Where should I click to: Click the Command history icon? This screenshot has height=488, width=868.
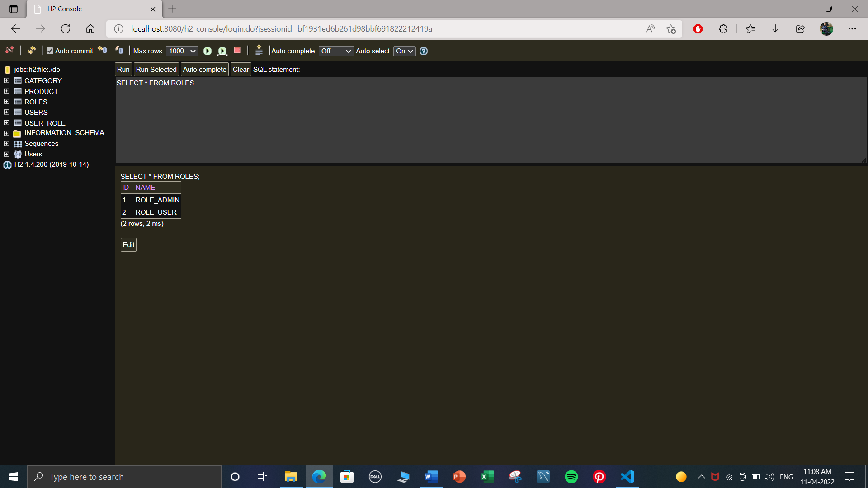(259, 50)
